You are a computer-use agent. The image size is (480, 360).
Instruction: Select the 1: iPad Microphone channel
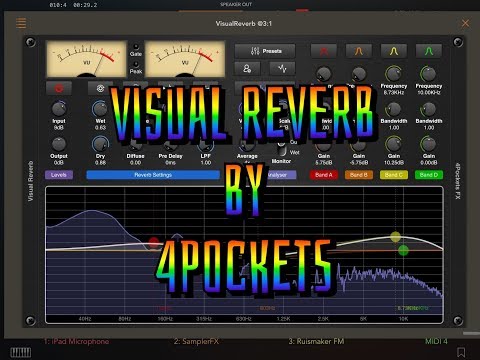coord(76,341)
